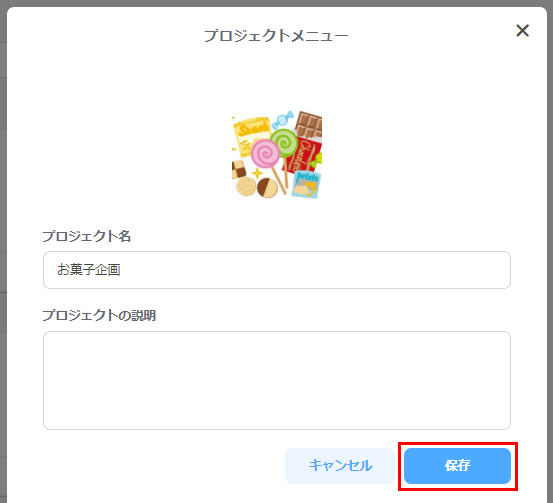Cancel with the キャンセル button
553x503 pixels.
tap(340, 466)
